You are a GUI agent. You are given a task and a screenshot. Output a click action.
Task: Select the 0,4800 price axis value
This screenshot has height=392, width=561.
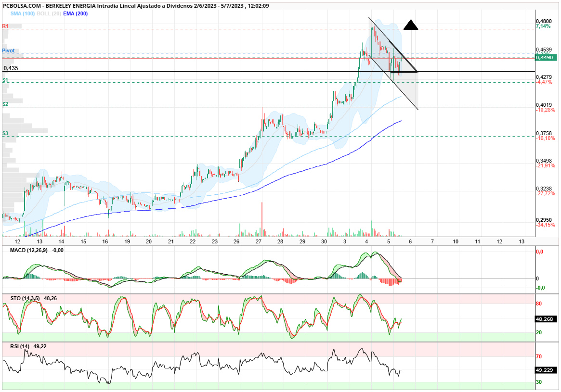coord(544,22)
